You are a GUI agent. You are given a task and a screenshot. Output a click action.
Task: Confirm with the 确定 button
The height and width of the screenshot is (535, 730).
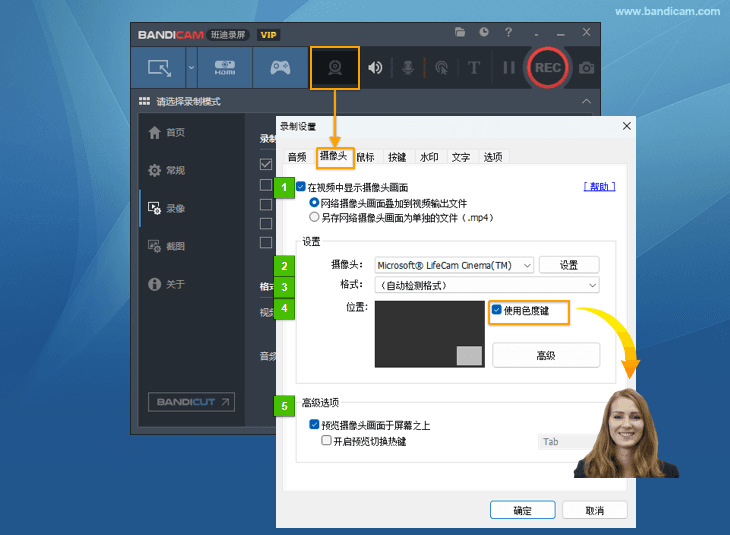coord(522,510)
